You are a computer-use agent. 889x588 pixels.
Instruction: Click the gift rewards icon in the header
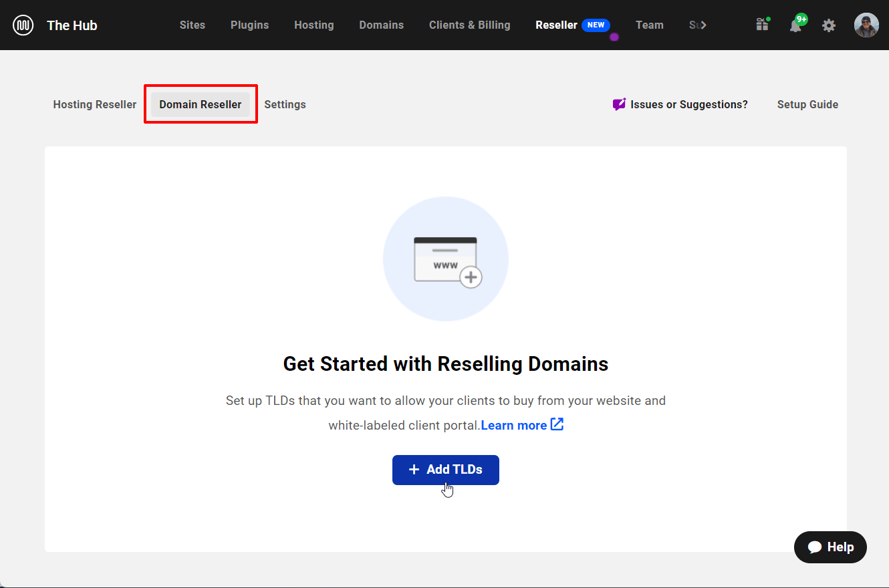(x=762, y=25)
